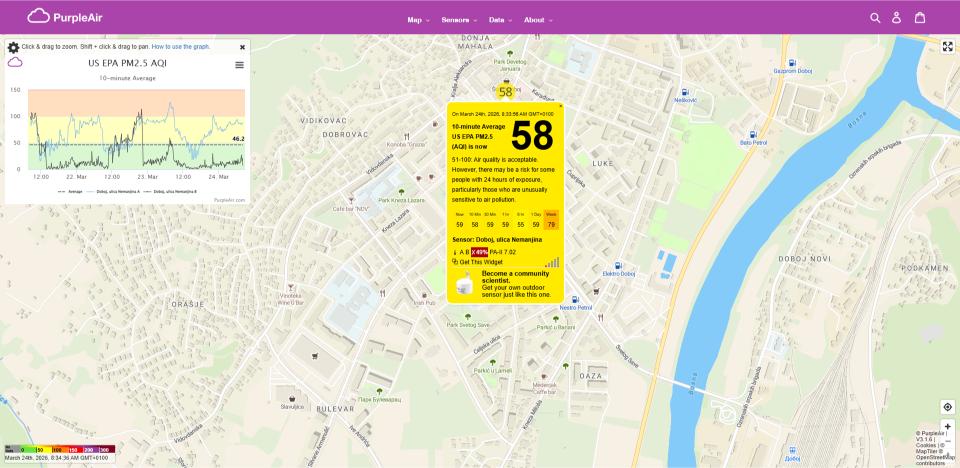The width and height of the screenshot is (960, 468).
Task: Click the signal strength bars icon
Action: (552, 262)
